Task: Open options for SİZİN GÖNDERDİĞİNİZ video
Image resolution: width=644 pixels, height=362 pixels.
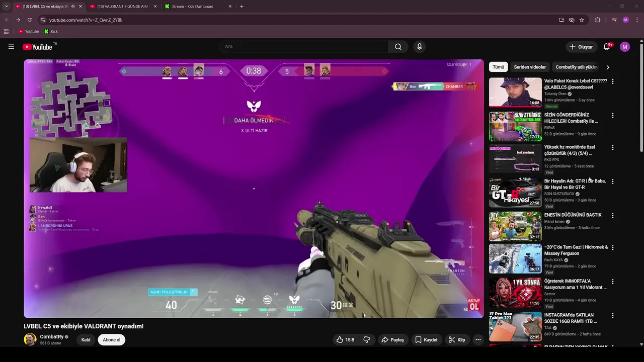Action: [x=612, y=115]
